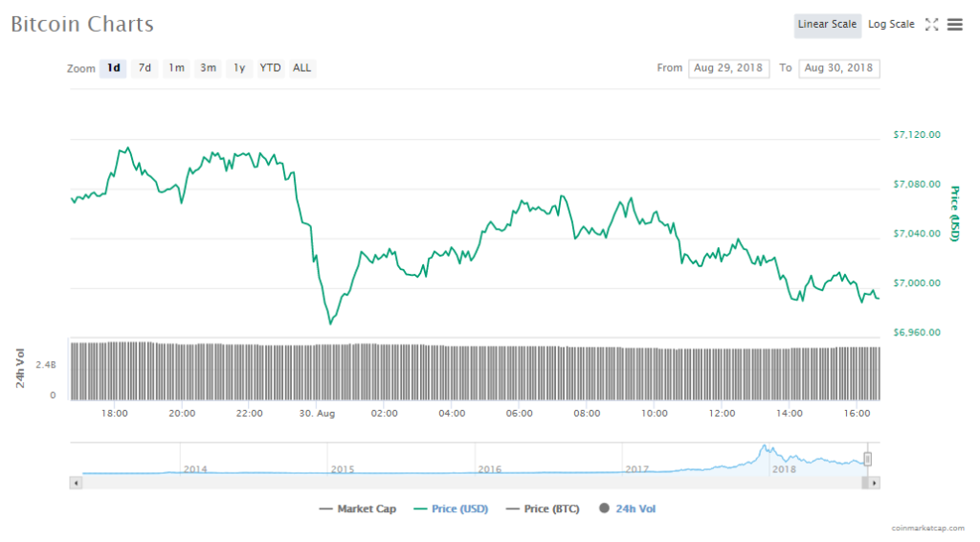Edit the To date field
The height and width of the screenshot is (542, 980).
[x=840, y=68]
